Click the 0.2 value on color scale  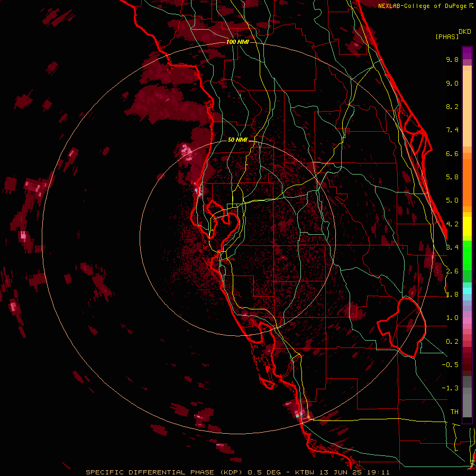click(452, 342)
